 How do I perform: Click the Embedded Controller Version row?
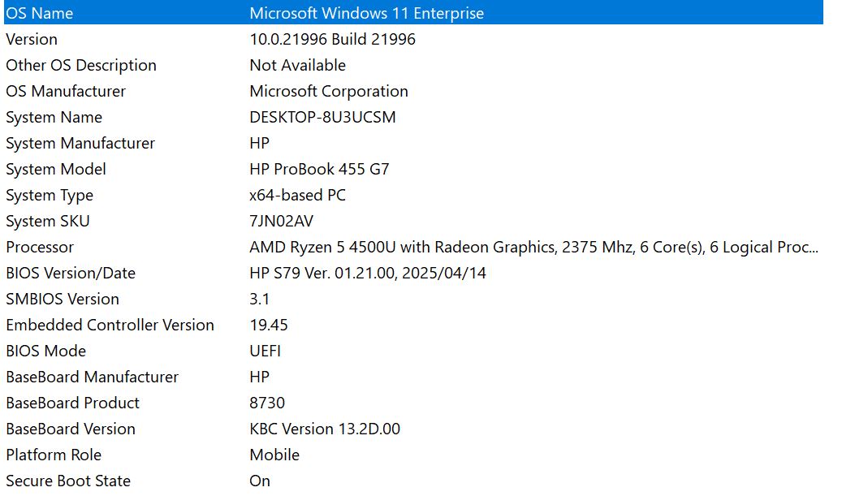pyautogui.click(x=110, y=325)
